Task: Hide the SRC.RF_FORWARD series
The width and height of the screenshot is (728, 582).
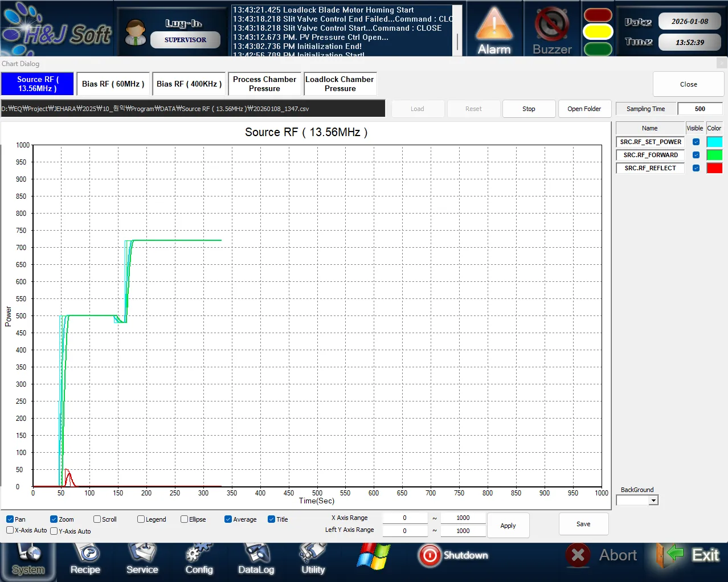Action: coord(696,155)
